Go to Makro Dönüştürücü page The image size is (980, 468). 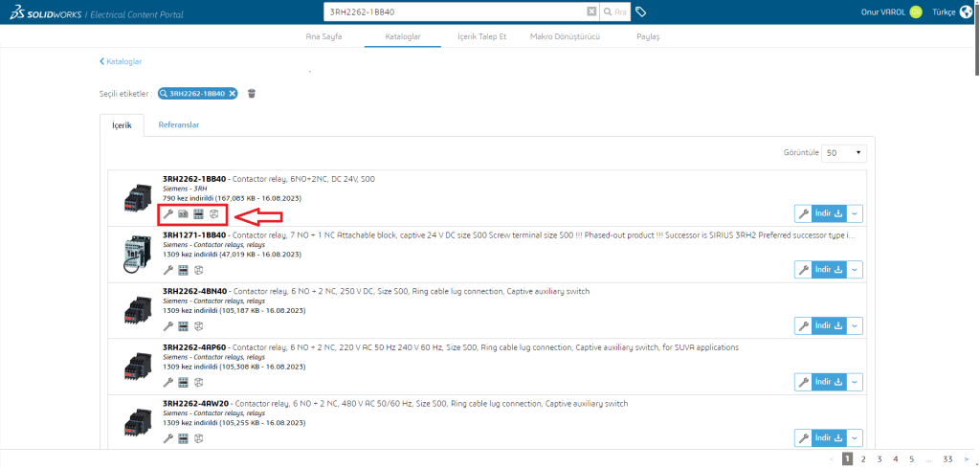click(x=565, y=36)
